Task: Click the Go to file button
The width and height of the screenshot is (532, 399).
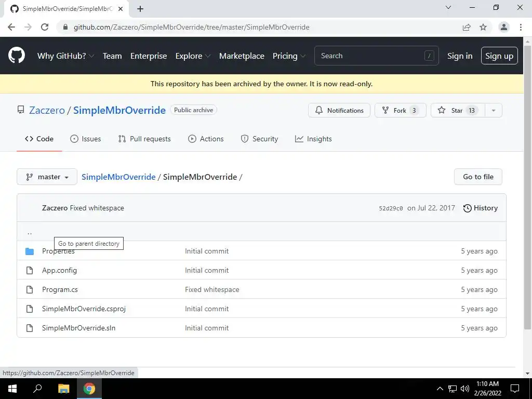Action: click(478, 177)
